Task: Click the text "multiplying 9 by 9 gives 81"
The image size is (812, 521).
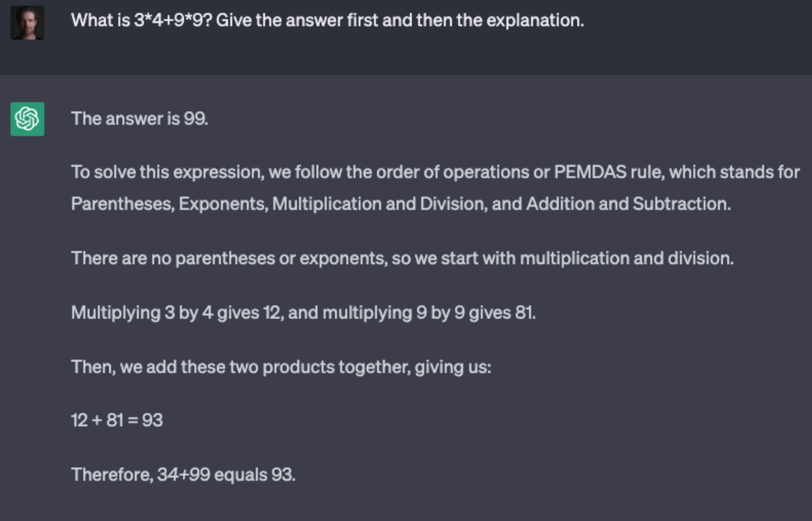Action: tap(429, 313)
